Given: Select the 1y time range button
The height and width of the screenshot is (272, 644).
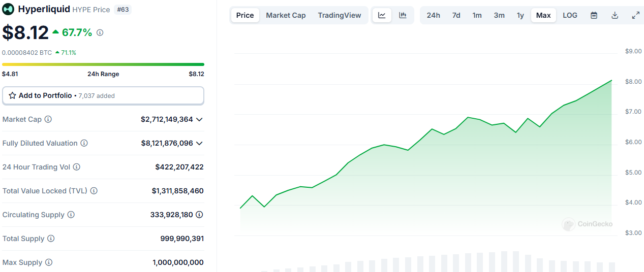Looking at the screenshot, I should coord(520,15).
